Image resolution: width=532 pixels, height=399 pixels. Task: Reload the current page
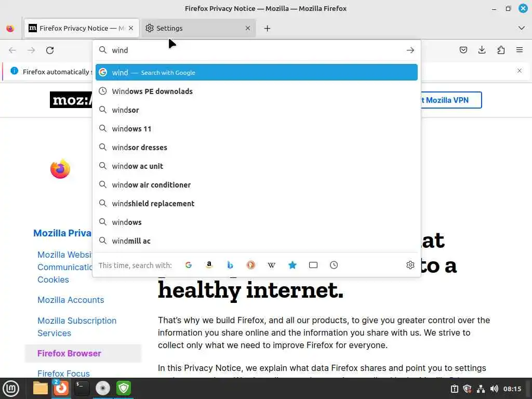pyautogui.click(x=50, y=50)
